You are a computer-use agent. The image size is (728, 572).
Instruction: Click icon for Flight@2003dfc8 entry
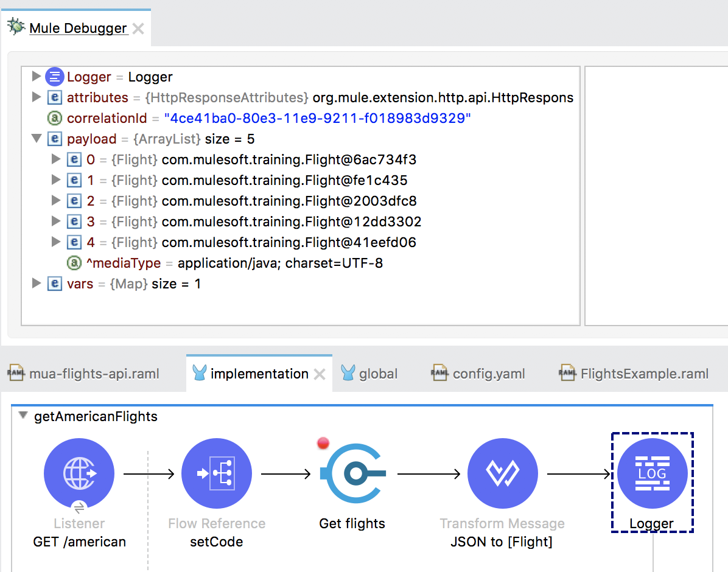tap(74, 201)
